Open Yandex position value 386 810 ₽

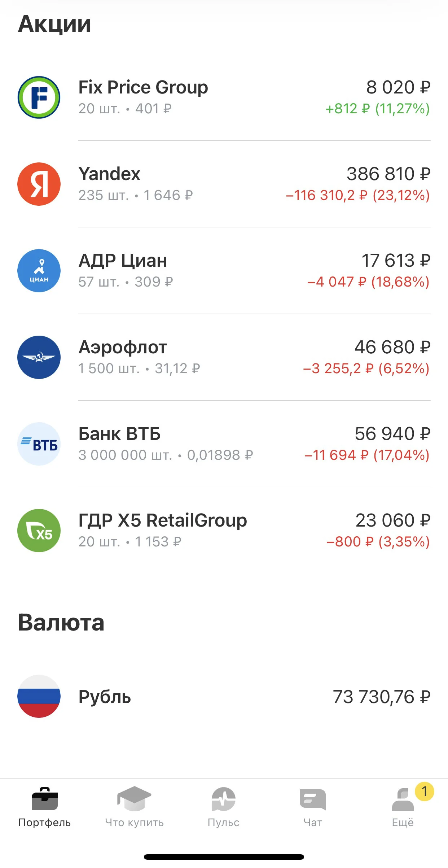click(x=388, y=174)
